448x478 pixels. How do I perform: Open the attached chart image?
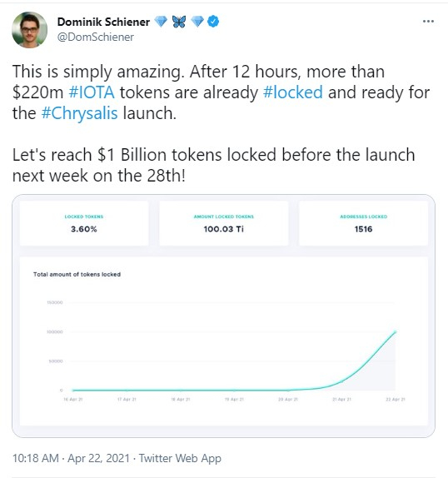tap(224, 316)
